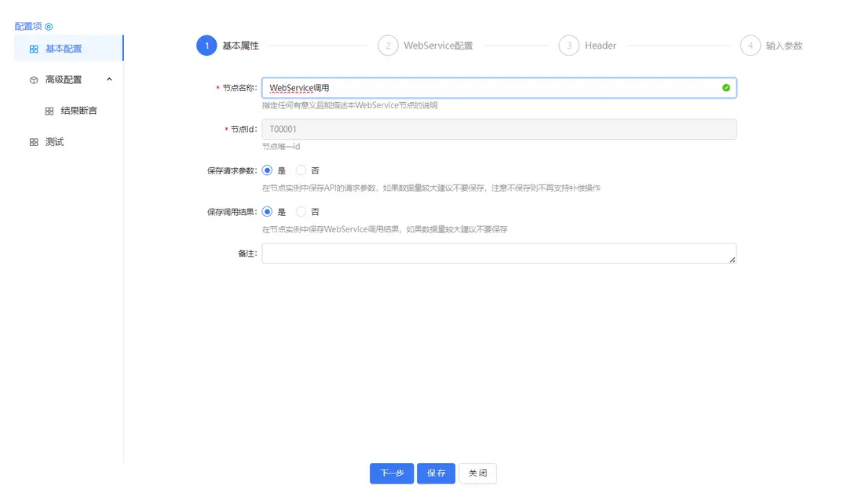Click the 保存 button
This screenshot has height=504, width=862.
(x=436, y=473)
